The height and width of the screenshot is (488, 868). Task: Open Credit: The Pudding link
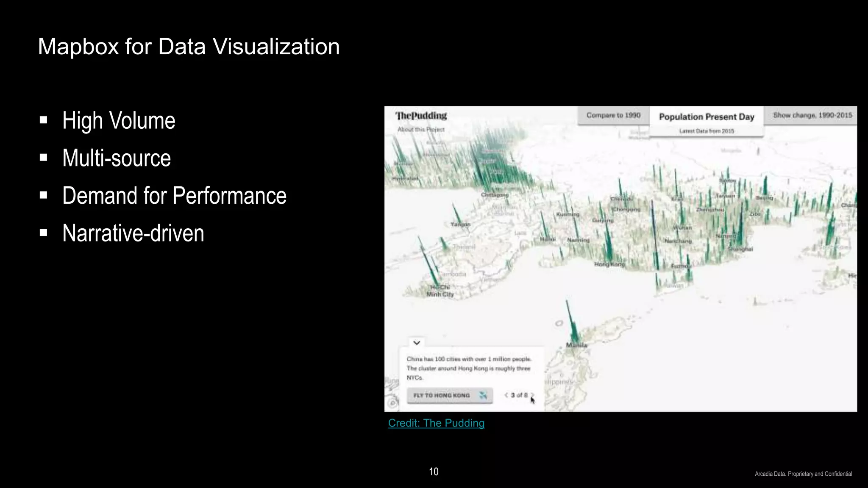point(436,423)
